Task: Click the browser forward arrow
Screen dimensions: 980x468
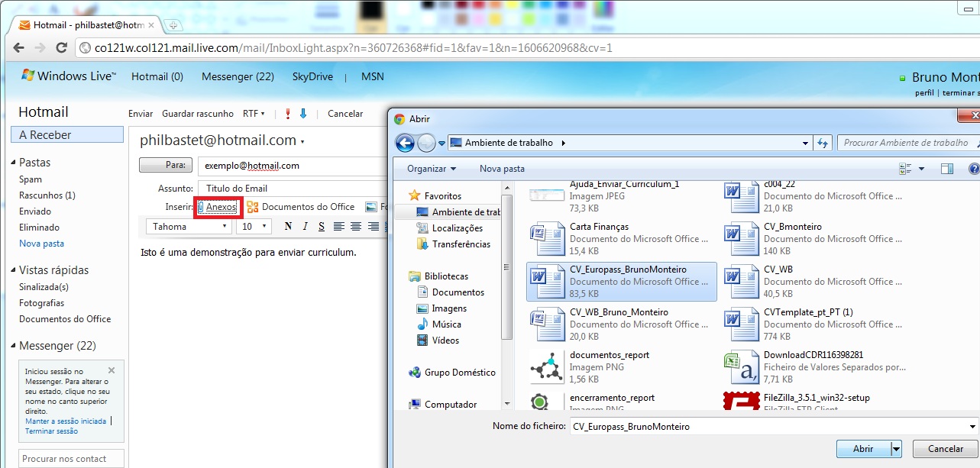Action: coord(40,48)
